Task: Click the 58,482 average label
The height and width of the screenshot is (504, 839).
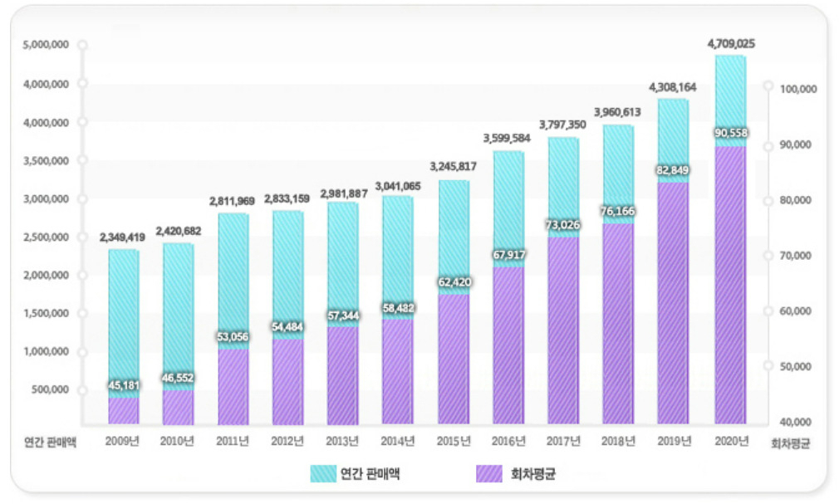Action: tap(398, 308)
